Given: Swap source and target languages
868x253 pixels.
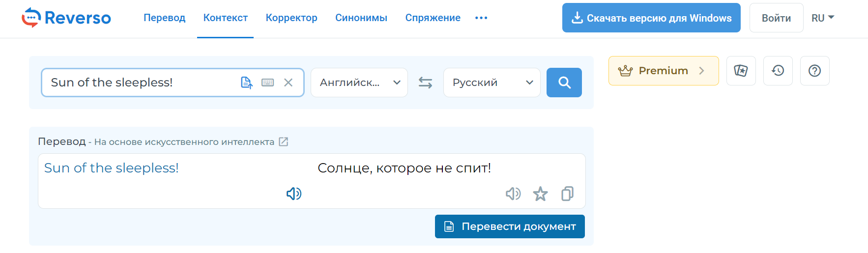Looking at the screenshot, I should 426,83.
